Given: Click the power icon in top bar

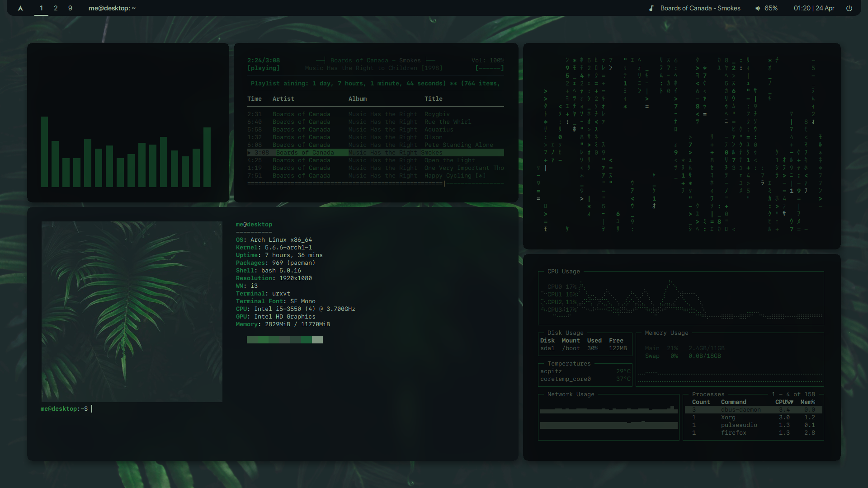Looking at the screenshot, I should pos(849,8).
